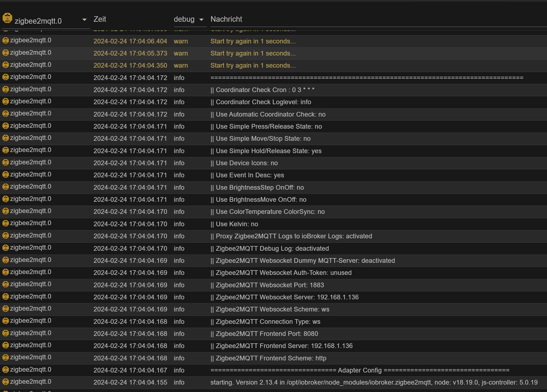This screenshot has height=392, width=547.
Task: Select the 'Adapter Config' separator message
Action: [x=360, y=370]
